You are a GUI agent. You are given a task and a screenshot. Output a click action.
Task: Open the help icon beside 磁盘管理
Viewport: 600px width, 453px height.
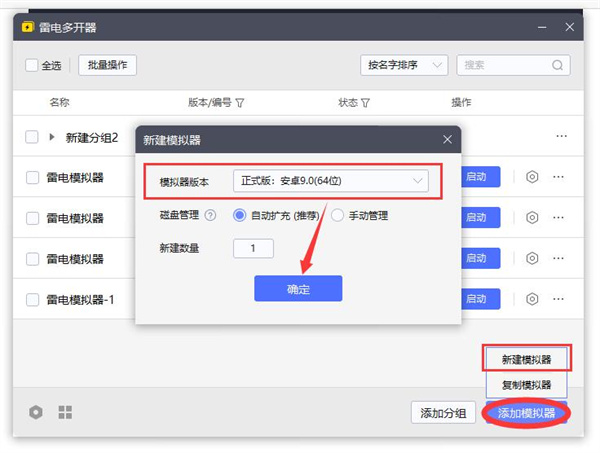tap(210, 215)
